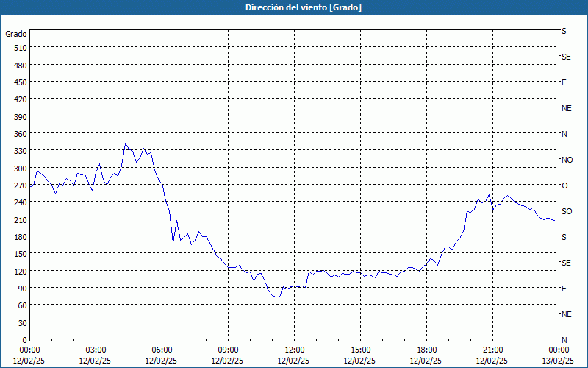The height and width of the screenshot is (368, 588).
Task: Select the 240 y-axis value
Action: click(21, 202)
